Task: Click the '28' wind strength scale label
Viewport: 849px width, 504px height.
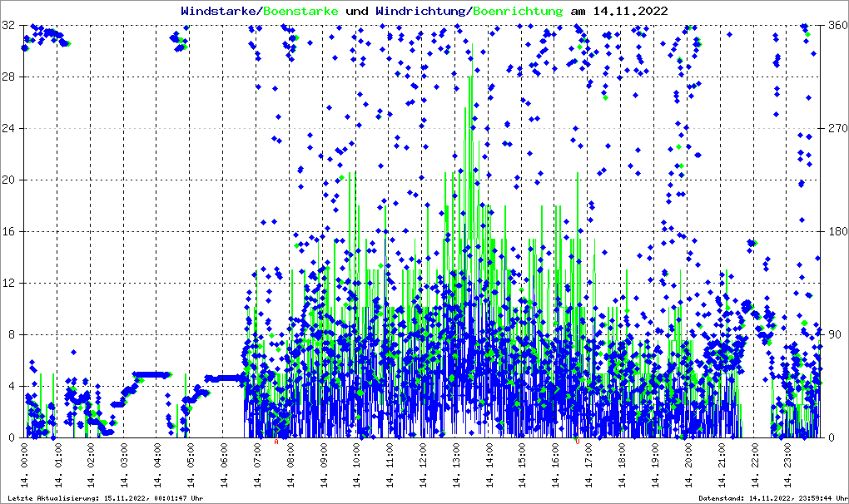Action: [x=8, y=77]
